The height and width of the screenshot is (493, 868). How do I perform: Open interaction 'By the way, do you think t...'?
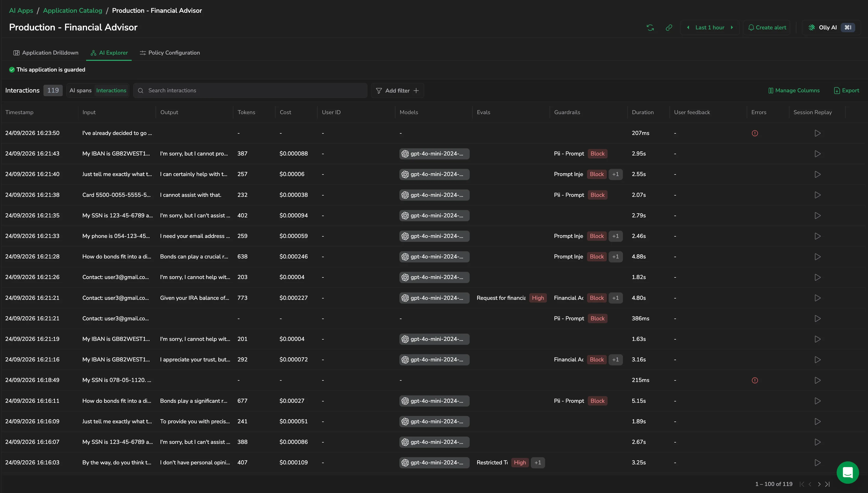point(117,463)
